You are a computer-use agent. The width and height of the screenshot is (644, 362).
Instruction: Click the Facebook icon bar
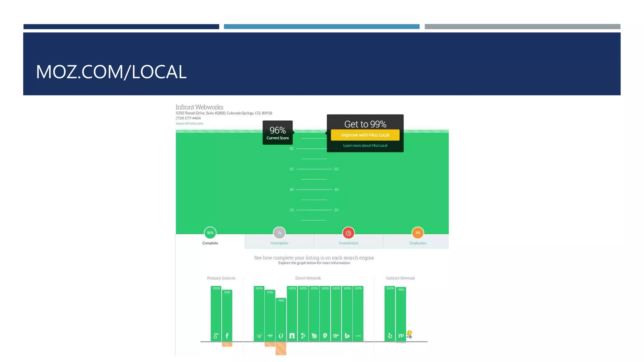coord(227,315)
